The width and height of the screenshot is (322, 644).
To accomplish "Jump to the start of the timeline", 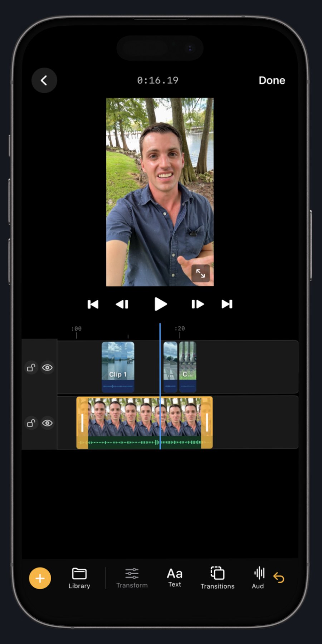I will click(93, 304).
